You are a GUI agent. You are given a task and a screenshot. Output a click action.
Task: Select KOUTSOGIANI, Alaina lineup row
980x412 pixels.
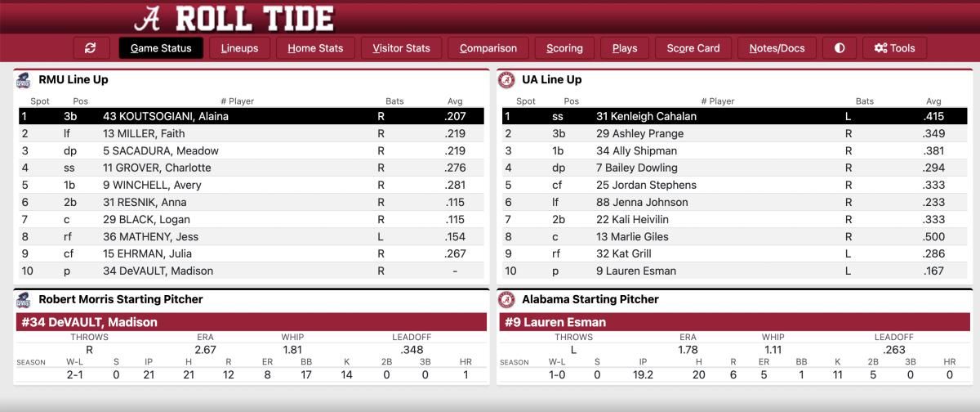click(x=252, y=116)
